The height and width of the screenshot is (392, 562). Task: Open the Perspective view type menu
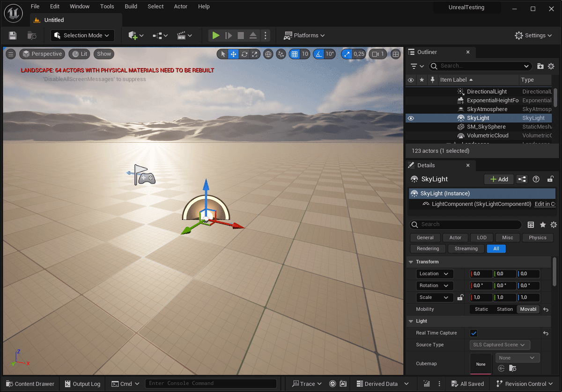click(42, 54)
